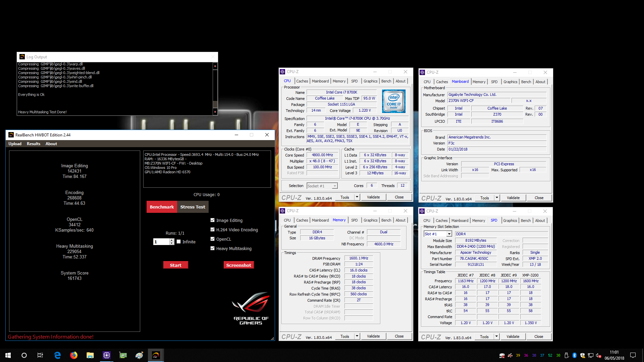Image resolution: width=644 pixels, height=362 pixels.
Task: Switch to Caches tab in CPU window
Action: pos(302,81)
